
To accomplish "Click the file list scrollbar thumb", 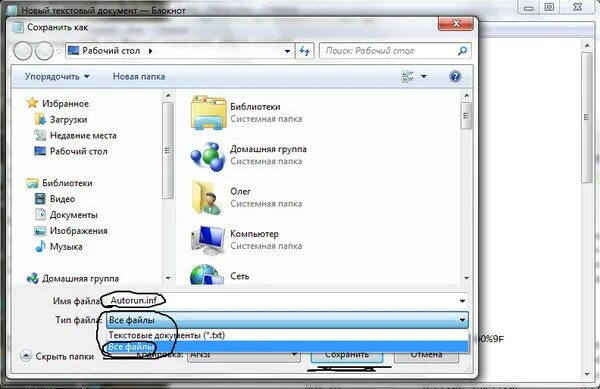I will (466, 116).
